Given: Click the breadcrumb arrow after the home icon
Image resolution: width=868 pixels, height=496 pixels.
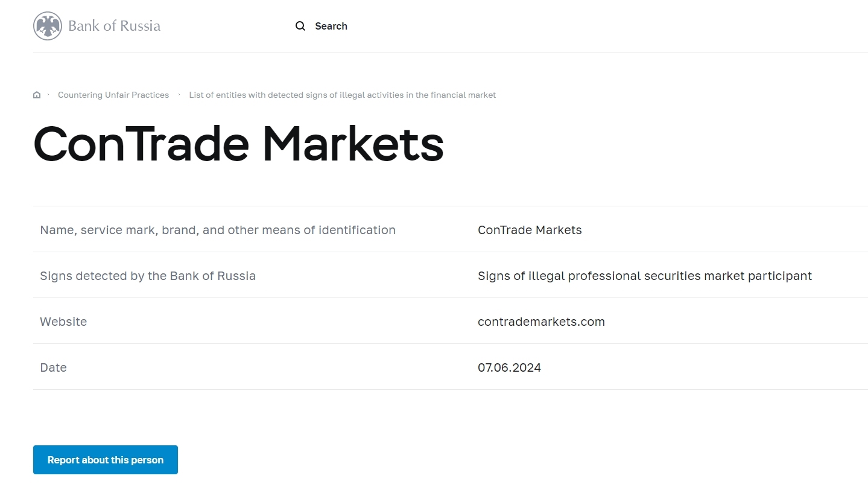Looking at the screenshot, I should pyautogui.click(x=48, y=95).
